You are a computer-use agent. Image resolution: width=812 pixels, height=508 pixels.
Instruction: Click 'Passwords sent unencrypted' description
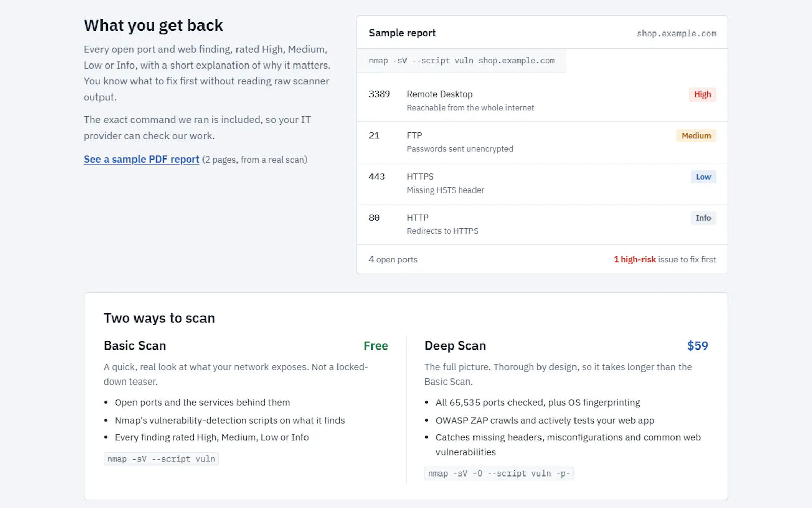(x=460, y=149)
